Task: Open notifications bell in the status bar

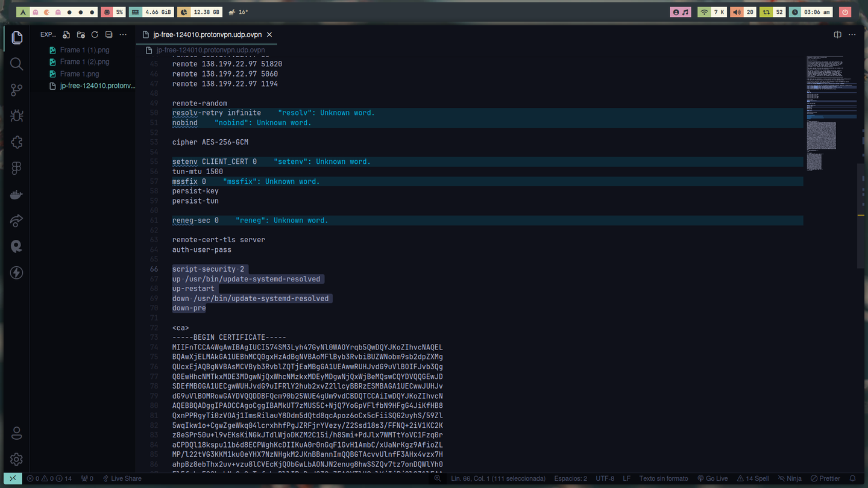Action: [x=852, y=478]
